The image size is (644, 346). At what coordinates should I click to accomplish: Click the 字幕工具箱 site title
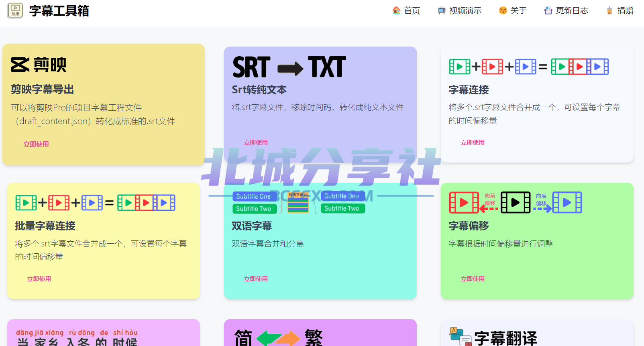click(x=59, y=11)
